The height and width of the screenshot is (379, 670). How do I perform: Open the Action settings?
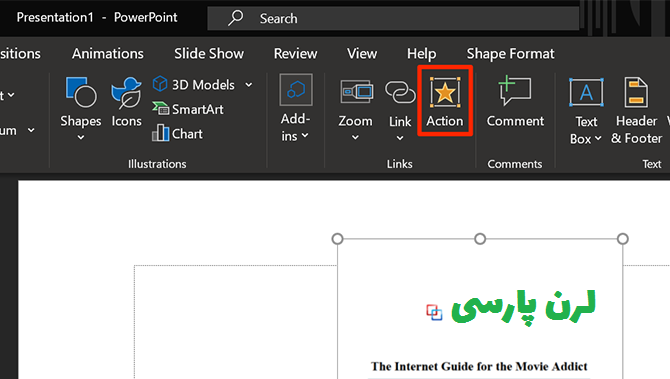pos(445,102)
